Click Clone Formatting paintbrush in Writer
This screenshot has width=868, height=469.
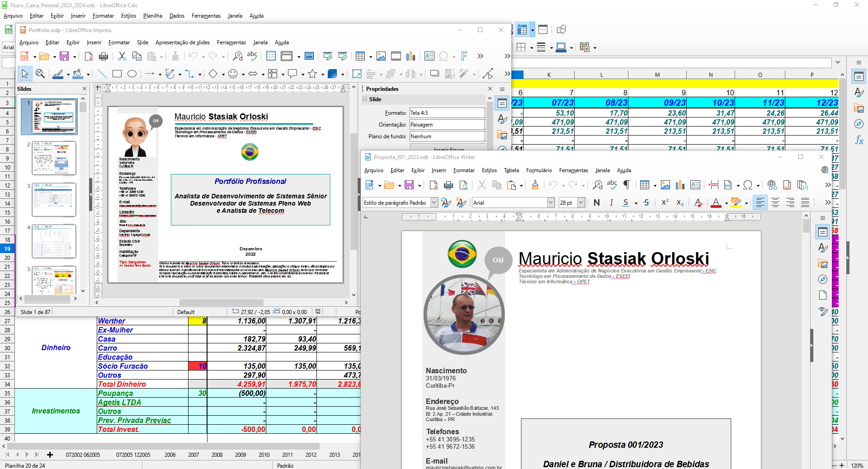tap(535, 185)
